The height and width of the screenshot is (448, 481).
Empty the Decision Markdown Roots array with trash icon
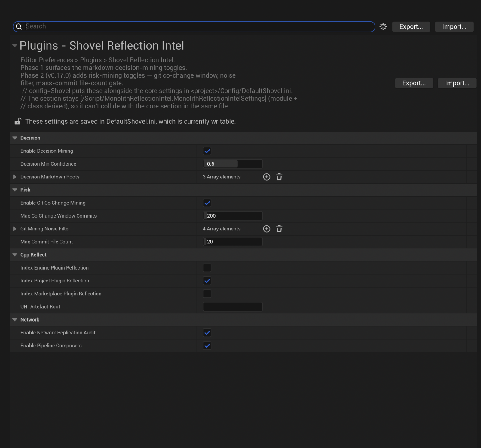pos(279,177)
